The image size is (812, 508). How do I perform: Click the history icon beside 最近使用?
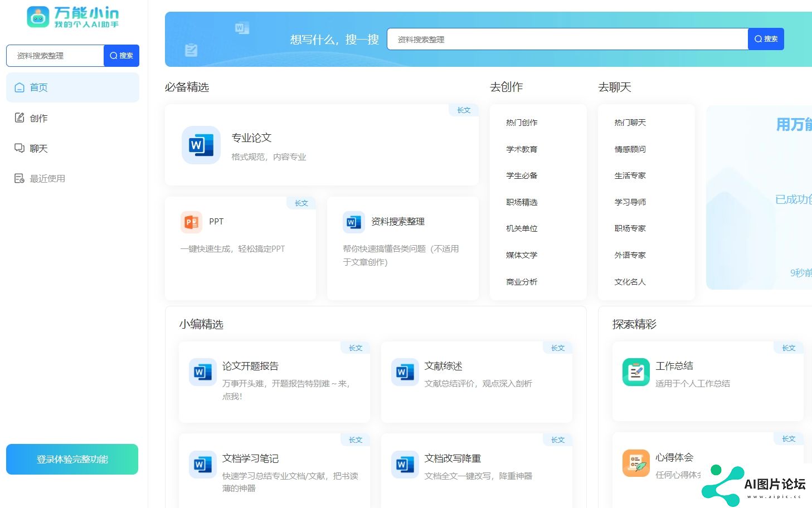coord(20,178)
